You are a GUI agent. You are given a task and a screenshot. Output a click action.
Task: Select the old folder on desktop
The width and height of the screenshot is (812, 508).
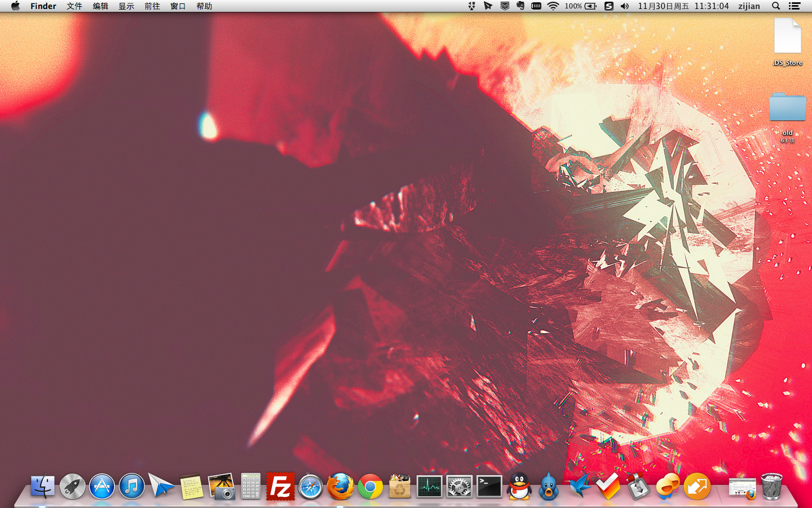point(788,117)
